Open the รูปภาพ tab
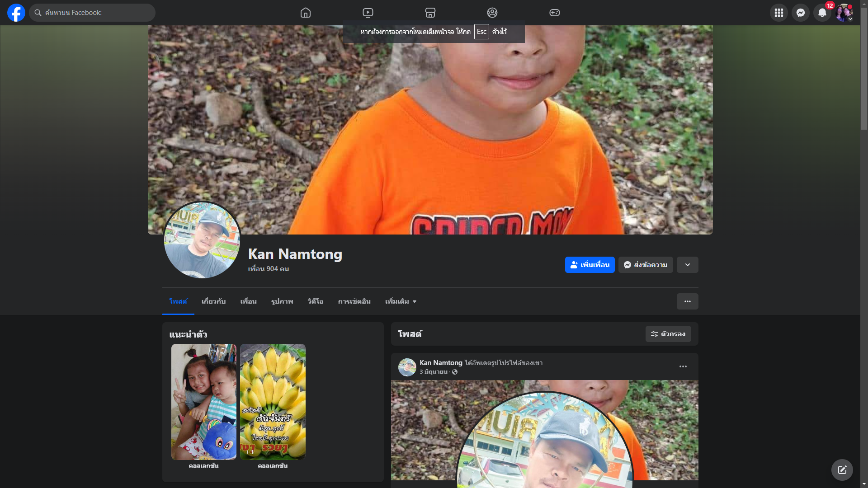 coord(282,301)
